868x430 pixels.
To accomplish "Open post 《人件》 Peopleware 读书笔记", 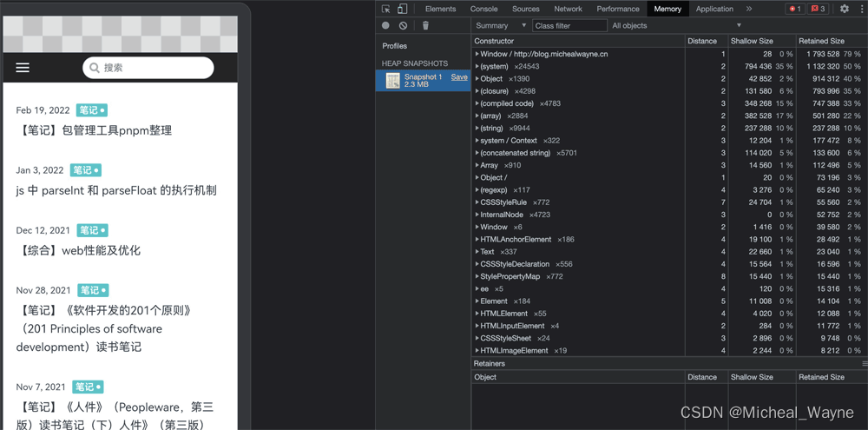I will coord(115,416).
